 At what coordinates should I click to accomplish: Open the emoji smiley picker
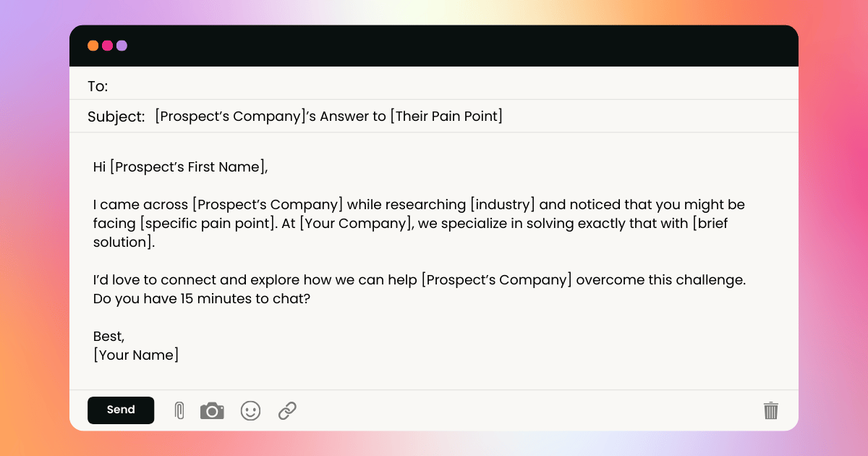[x=250, y=411]
